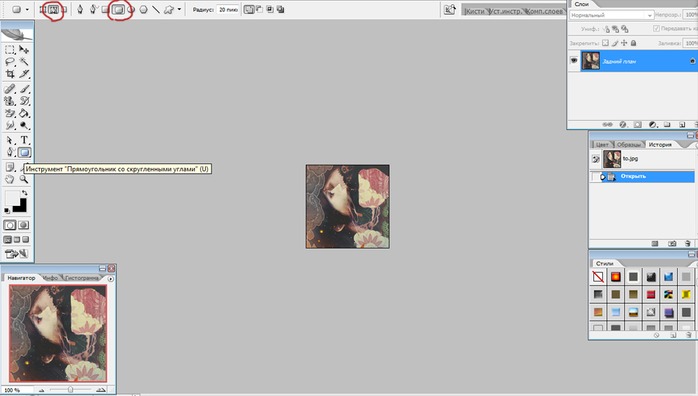Image resolution: width=698 pixels, height=396 pixels.
Task: Open the Цвет tab
Action: coord(602,145)
